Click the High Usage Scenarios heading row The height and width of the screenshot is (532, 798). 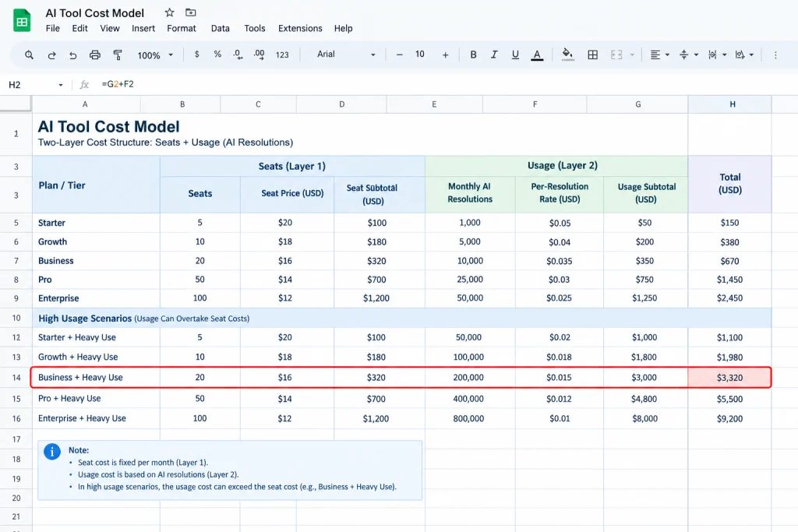click(402, 319)
